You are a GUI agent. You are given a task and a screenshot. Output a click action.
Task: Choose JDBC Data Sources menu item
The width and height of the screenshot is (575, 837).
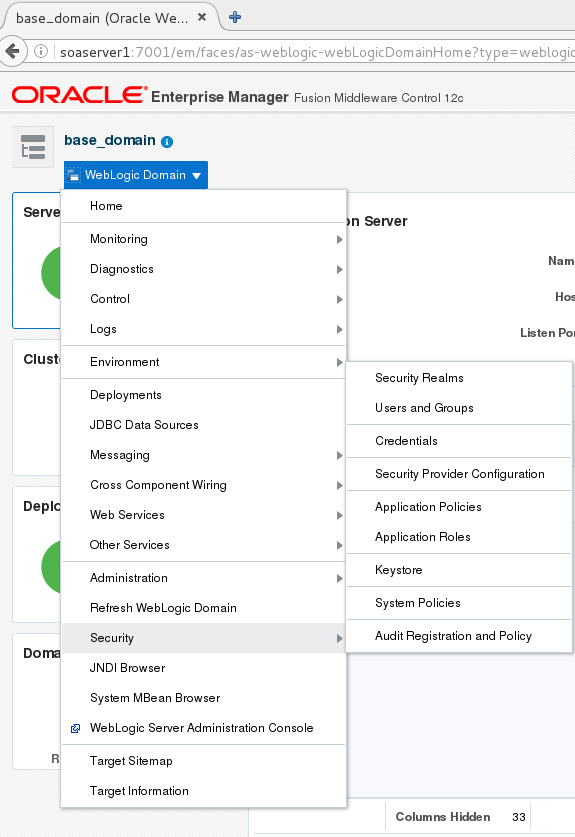point(203,425)
